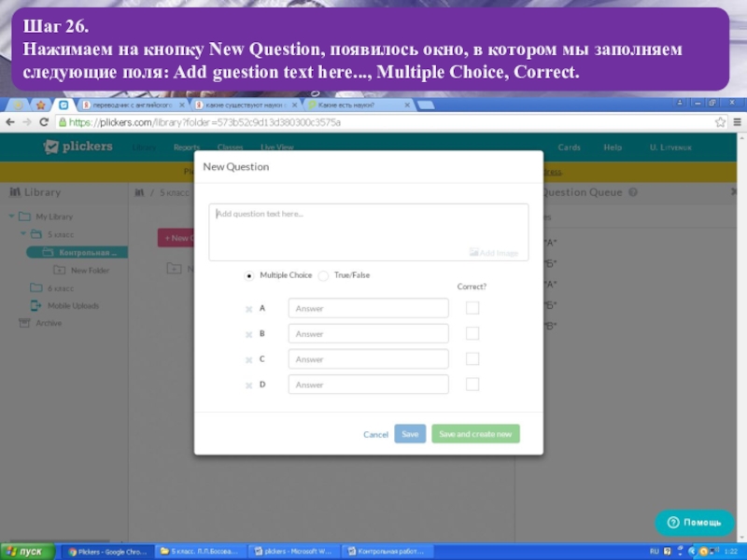Click Add Image icon in question box

[473, 252]
